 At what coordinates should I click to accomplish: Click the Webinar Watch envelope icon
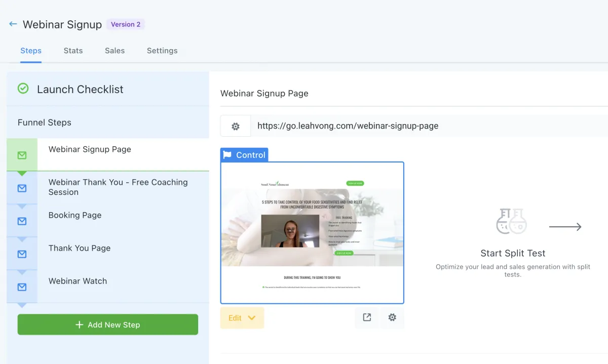22,287
